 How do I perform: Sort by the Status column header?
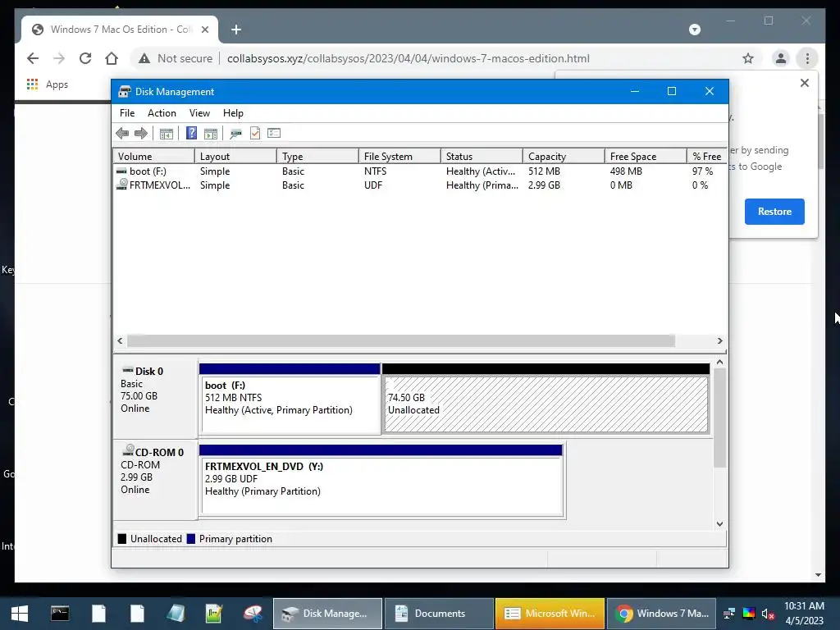pos(482,157)
